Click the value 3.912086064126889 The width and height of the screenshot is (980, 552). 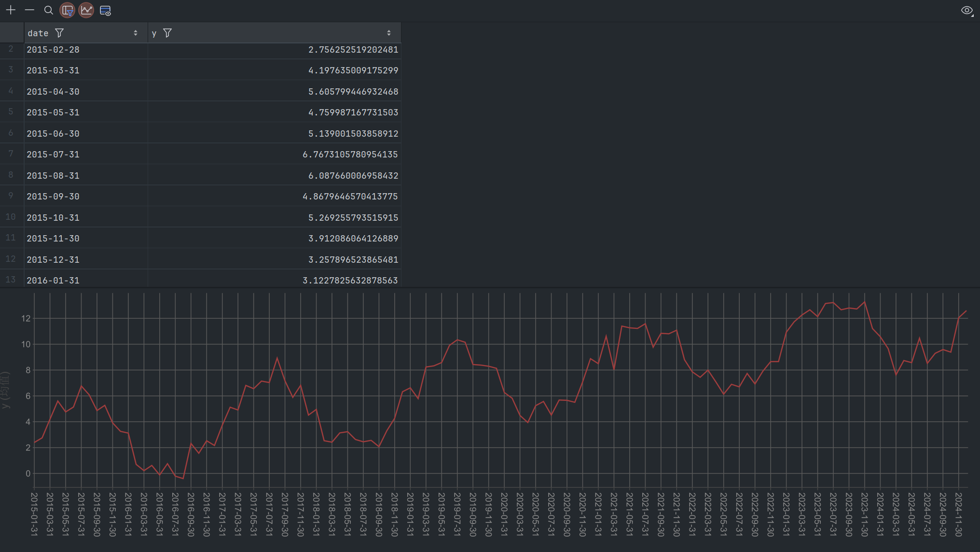coord(353,239)
